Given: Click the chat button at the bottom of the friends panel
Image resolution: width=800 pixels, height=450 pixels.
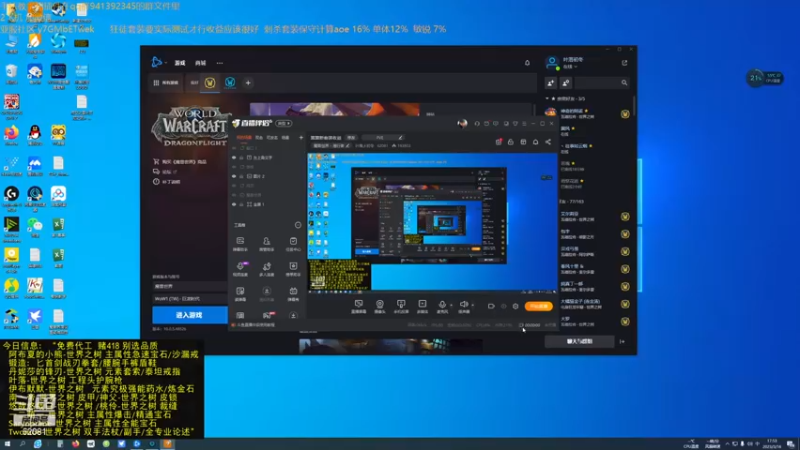Looking at the screenshot, I should (x=580, y=341).
